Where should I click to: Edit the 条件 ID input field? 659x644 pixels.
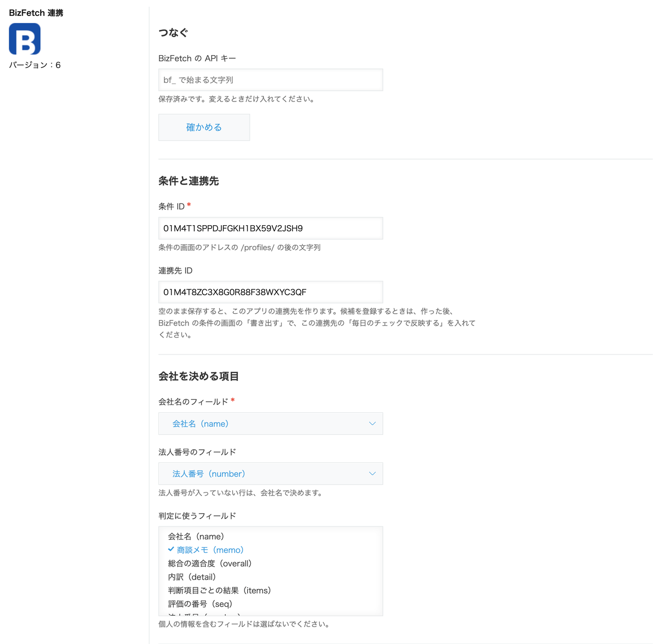click(270, 228)
